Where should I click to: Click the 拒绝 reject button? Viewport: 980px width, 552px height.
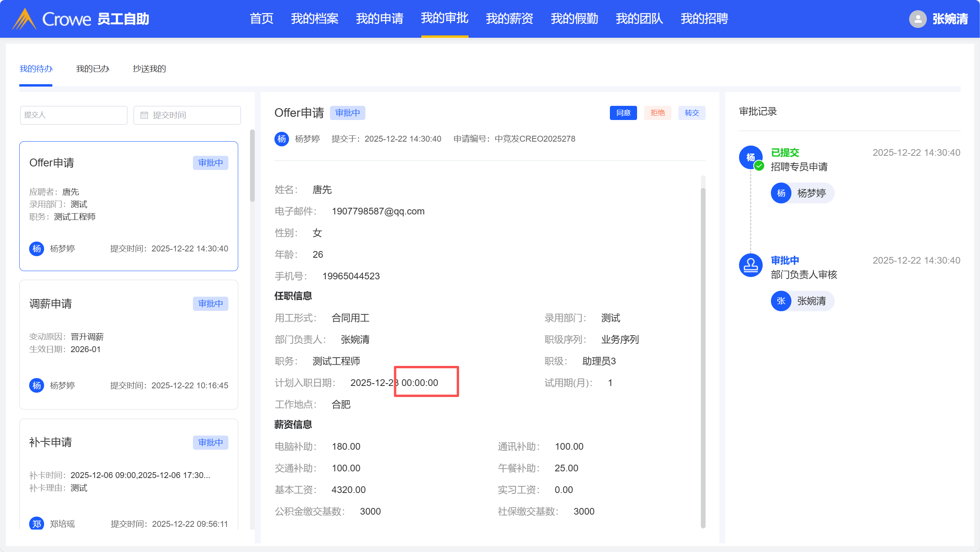coord(657,113)
